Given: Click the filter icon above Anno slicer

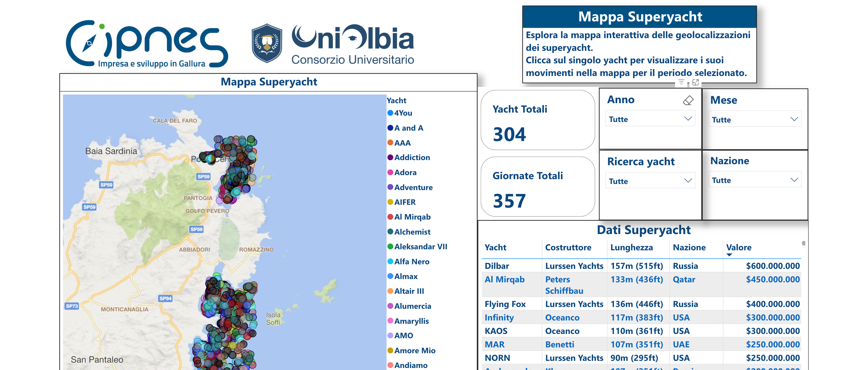Looking at the screenshot, I should (681, 82).
